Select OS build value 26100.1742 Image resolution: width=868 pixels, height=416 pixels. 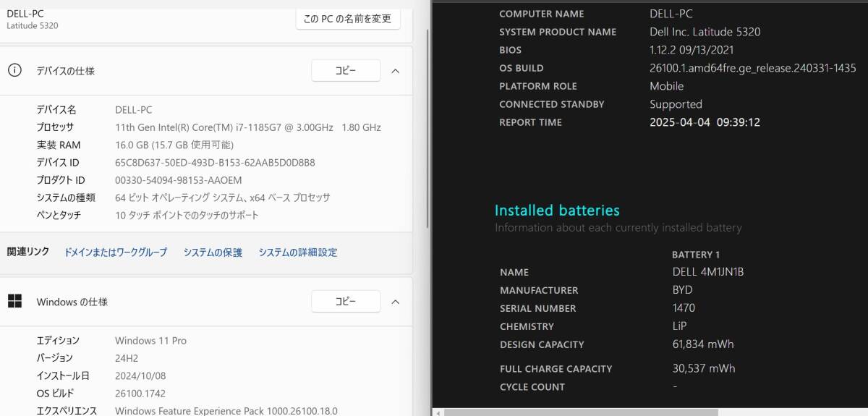pyautogui.click(x=141, y=394)
